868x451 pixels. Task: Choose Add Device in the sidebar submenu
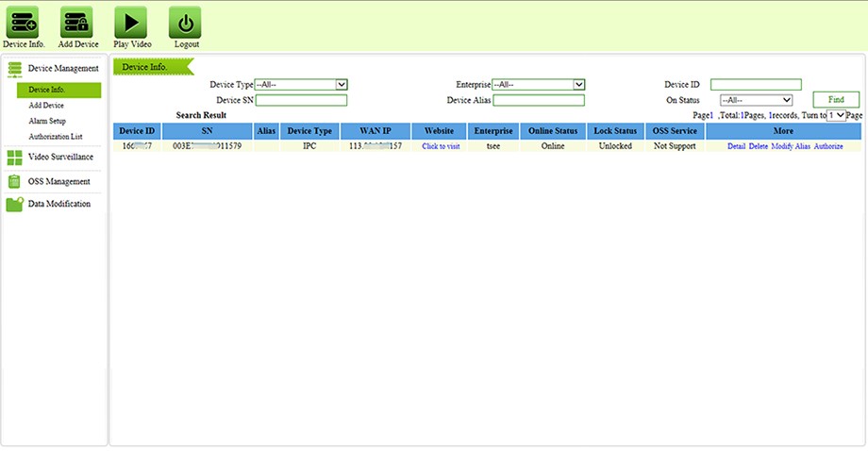(x=46, y=105)
